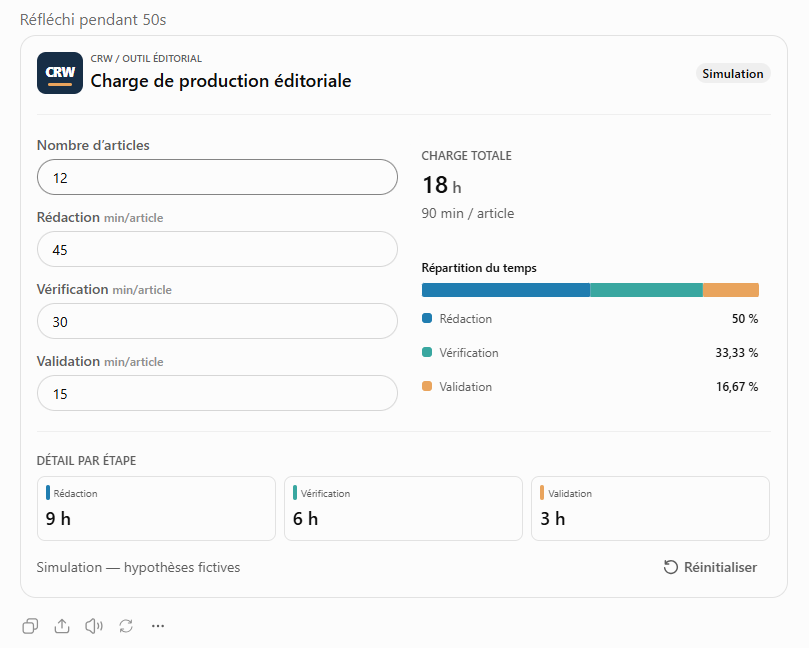
Task: Click the 'Simulation — hypothèses fictives' footer note
Action: tap(138, 568)
